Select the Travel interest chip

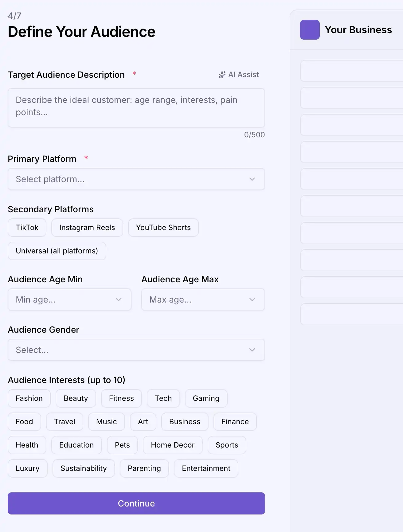(65, 422)
